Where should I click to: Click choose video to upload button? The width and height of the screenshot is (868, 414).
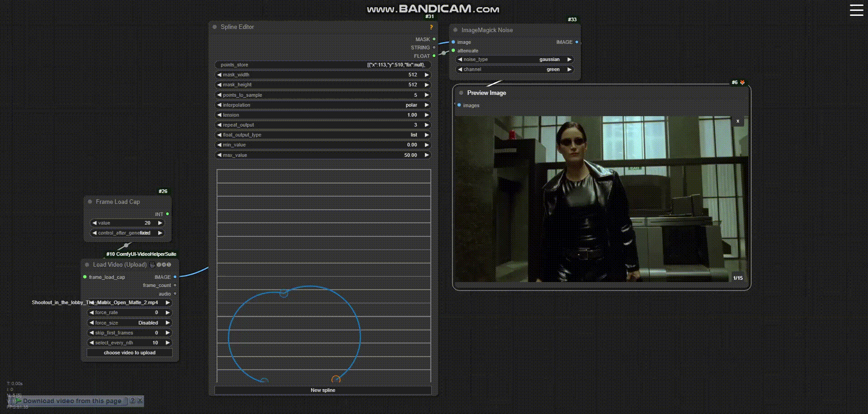coord(129,353)
